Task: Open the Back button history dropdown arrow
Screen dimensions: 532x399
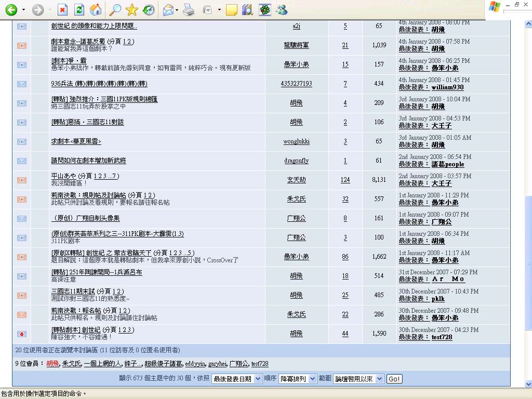Action: click(x=23, y=10)
